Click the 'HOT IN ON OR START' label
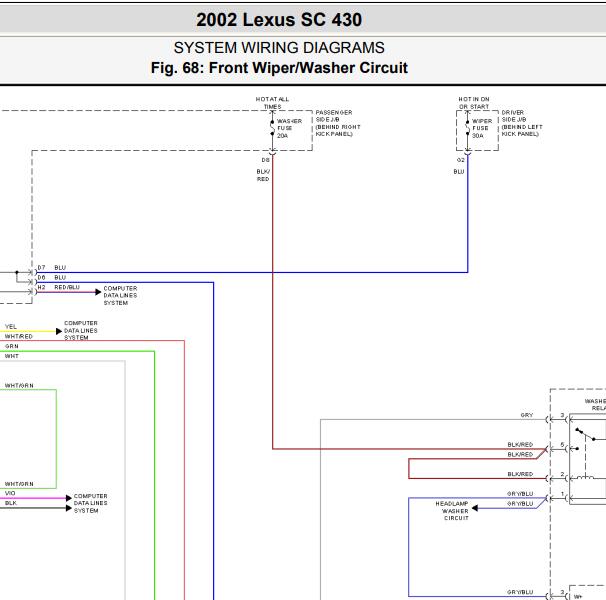This screenshot has width=606, height=600. pyautogui.click(x=474, y=103)
